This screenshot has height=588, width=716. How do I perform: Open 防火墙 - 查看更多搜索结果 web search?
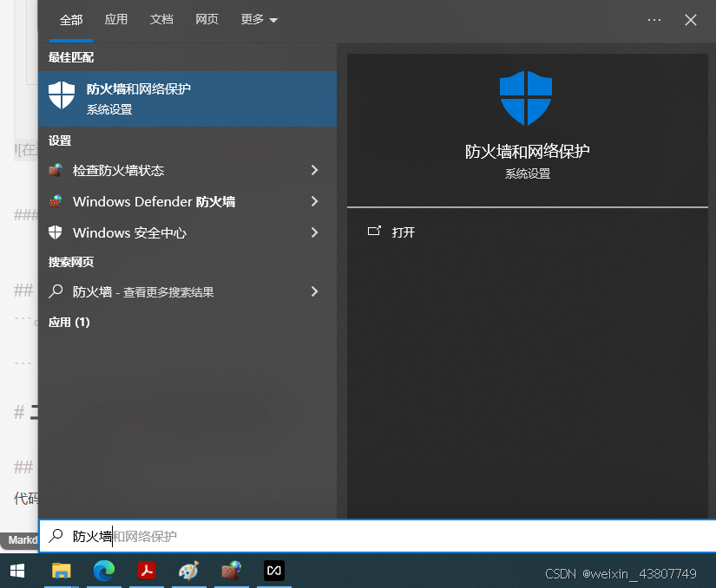[x=187, y=291]
